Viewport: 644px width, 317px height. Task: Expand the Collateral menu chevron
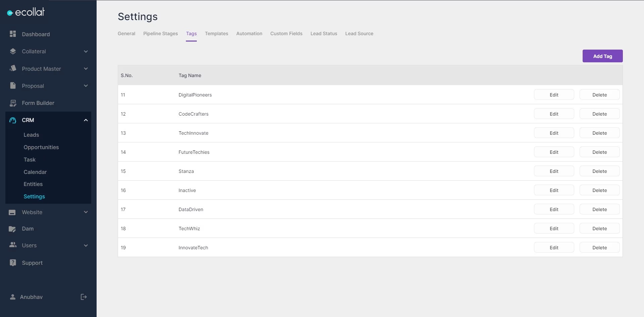86,52
